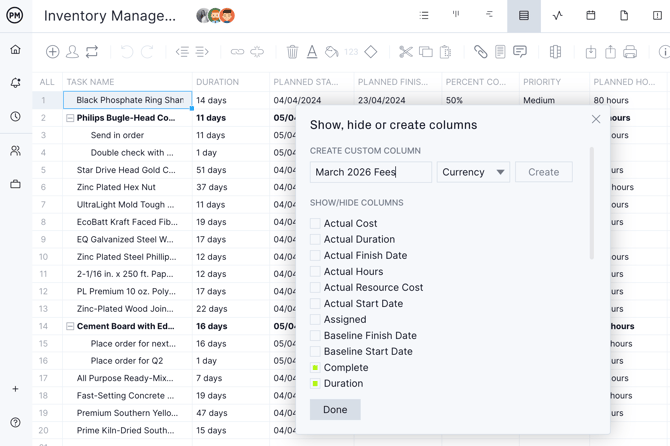The height and width of the screenshot is (446, 670).
Task: Switch to the calendar view tab
Action: point(591,16)
